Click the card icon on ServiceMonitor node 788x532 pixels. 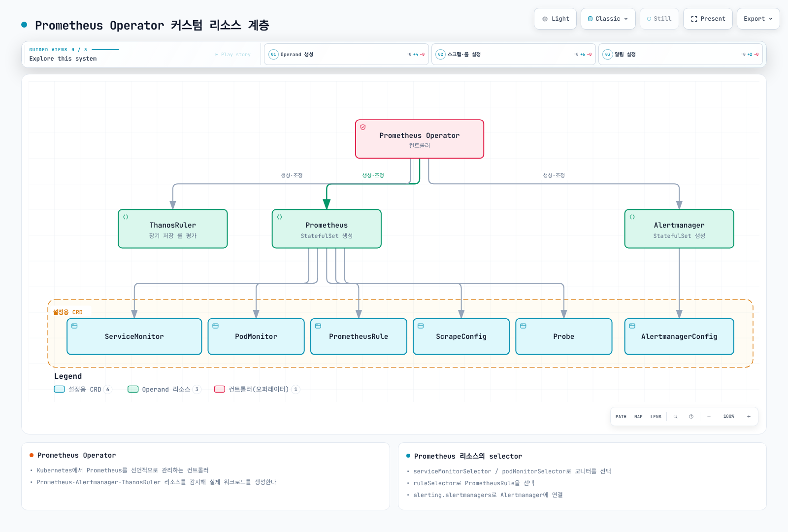coord(74,326)
